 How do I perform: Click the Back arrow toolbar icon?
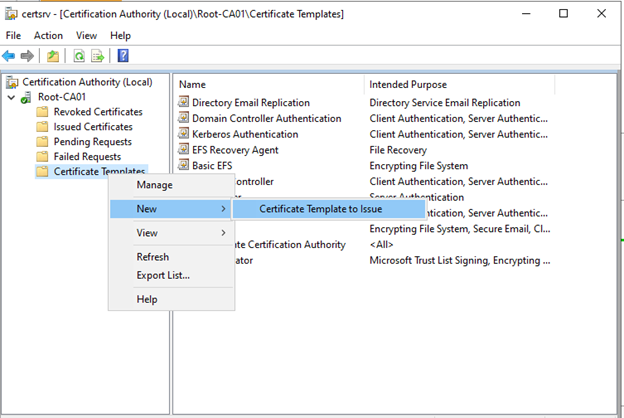pyautogui.click(x=10, y=56)
